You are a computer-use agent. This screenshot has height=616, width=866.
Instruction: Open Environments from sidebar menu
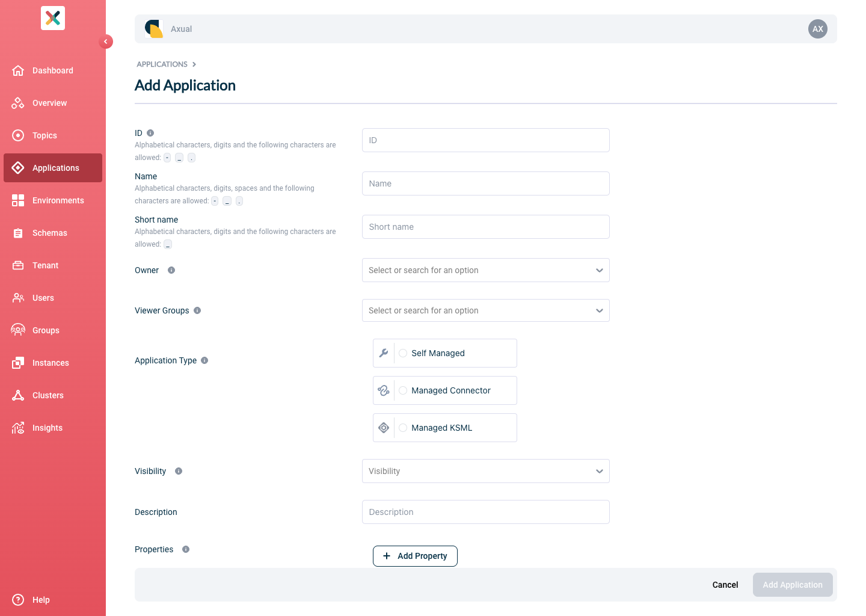coord(53,200)
